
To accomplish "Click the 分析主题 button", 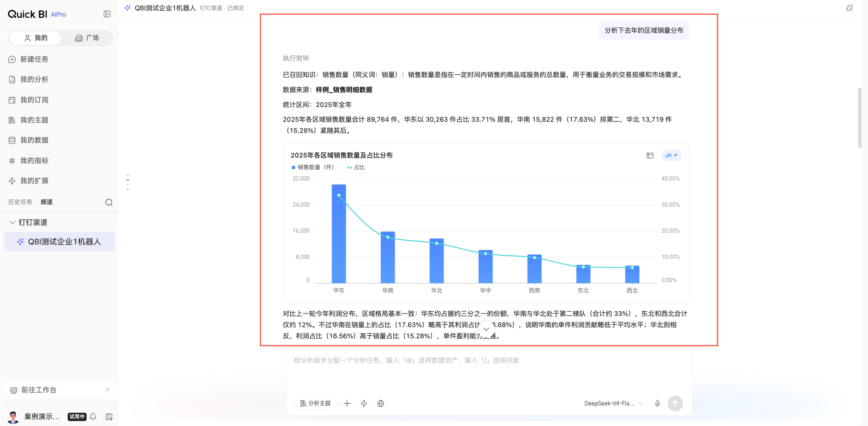I will tap(315, 404).
